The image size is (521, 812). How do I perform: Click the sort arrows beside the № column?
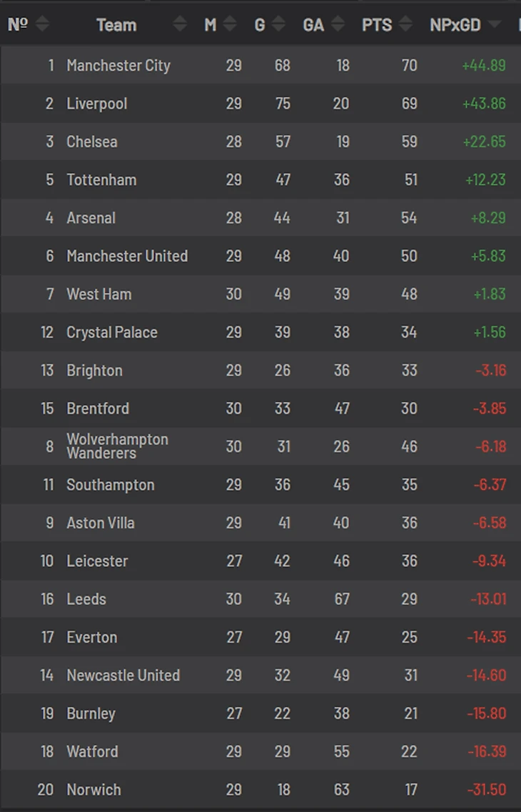point(42,25)
